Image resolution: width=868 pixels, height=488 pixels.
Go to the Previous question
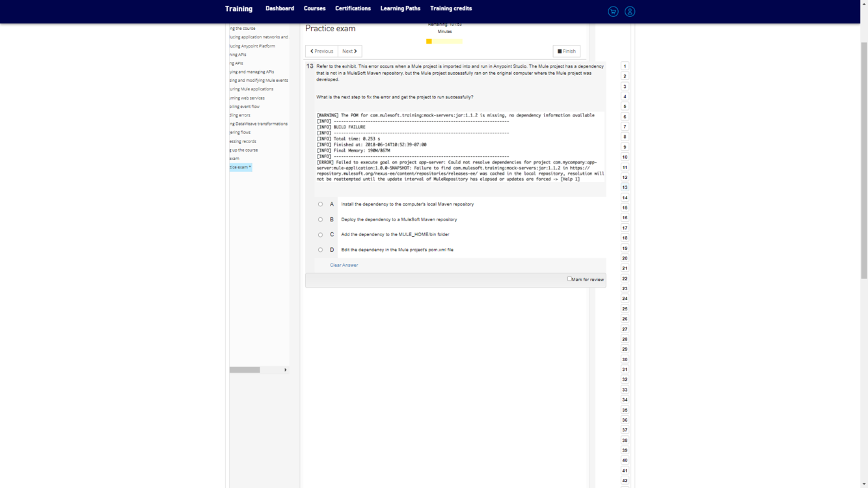[x=321, y=51]
